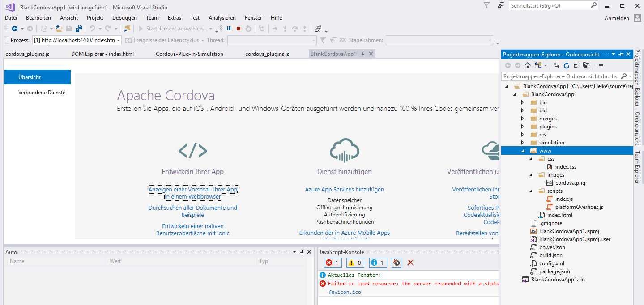This screenshot has height=305, width=644.
Task: Click the Open File folder icon
Action: click(59, 29)
